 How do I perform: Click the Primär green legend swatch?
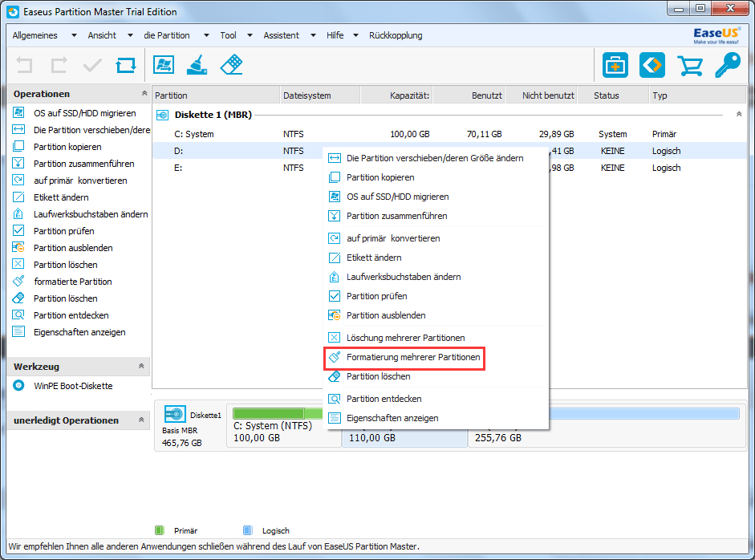tap(160, 530)
